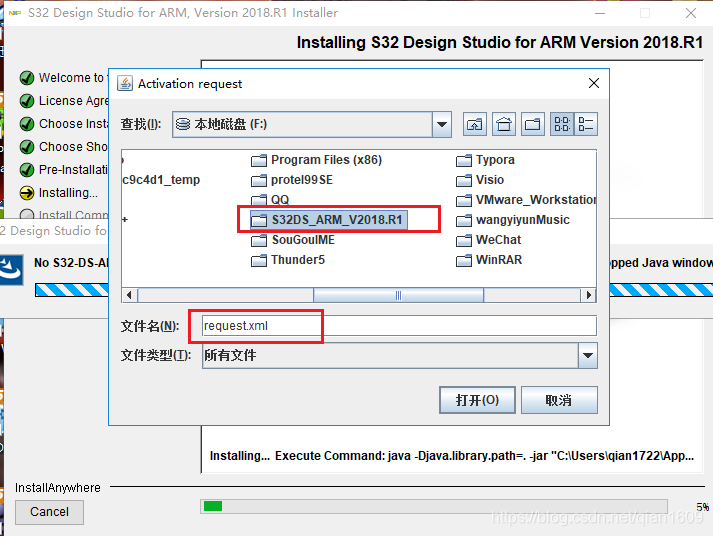Go to the Home directory icon
The image size is (713, 536).
(x=504, y=125)
